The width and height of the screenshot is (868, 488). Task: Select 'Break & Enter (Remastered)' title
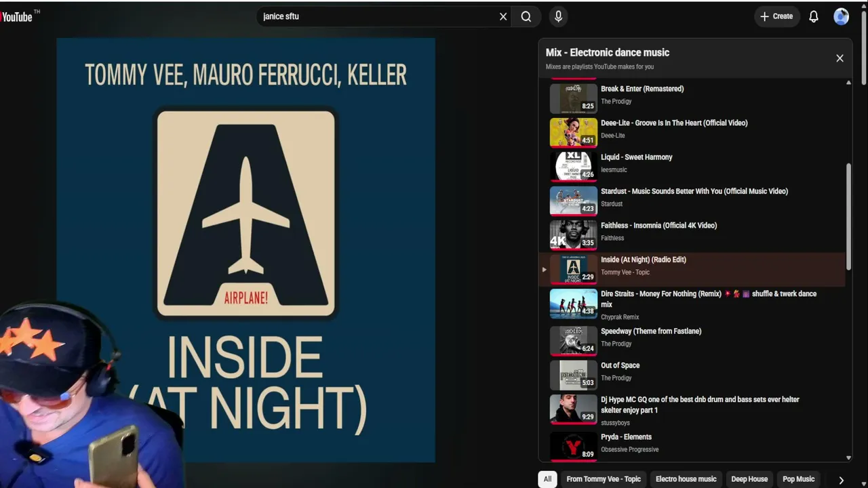(x=642, y=89)
